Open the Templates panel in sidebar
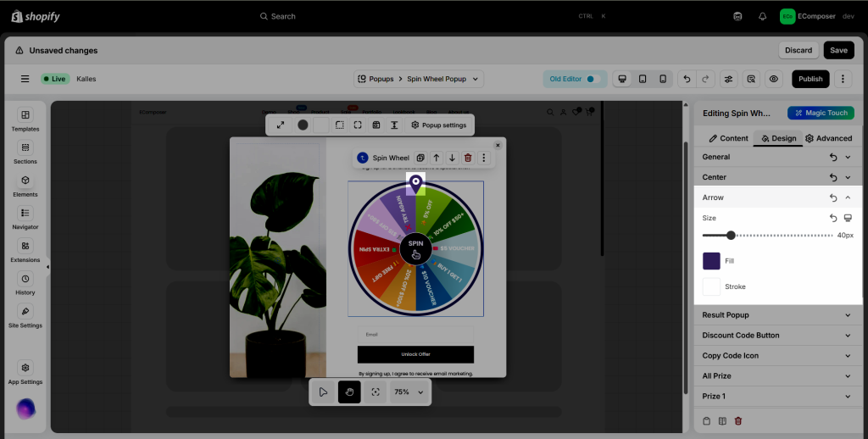 click(25, 120)
